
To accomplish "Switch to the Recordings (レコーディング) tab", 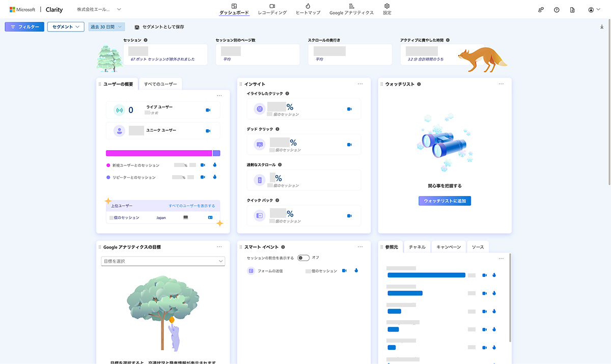I will point(272,9).
